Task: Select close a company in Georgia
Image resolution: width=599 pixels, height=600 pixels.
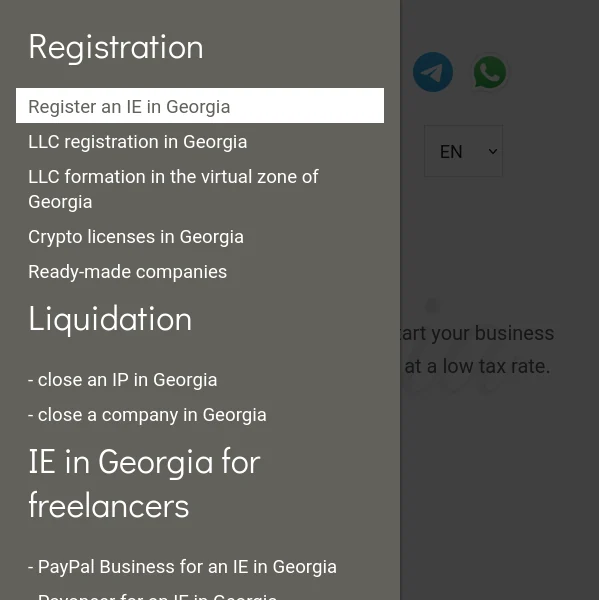Action: pyautogui.click(x=147, y=415)
